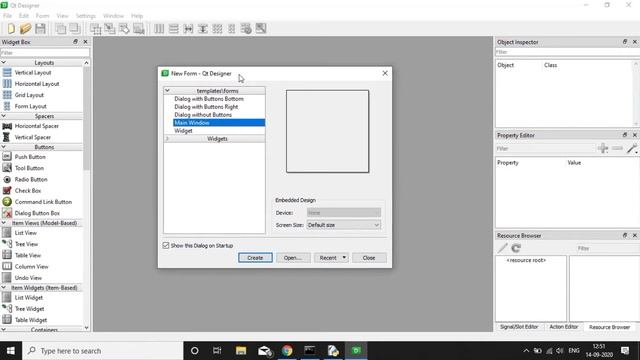Pick Horizontal Spacer widget
This screenshot has height=360, width=640.
click(37, 126)
